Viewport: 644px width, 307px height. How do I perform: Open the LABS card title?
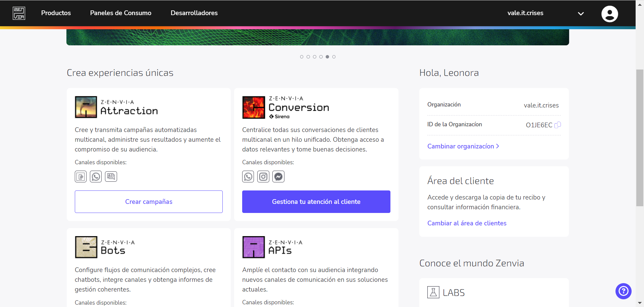pyautogui.click(x=453, y=293)
